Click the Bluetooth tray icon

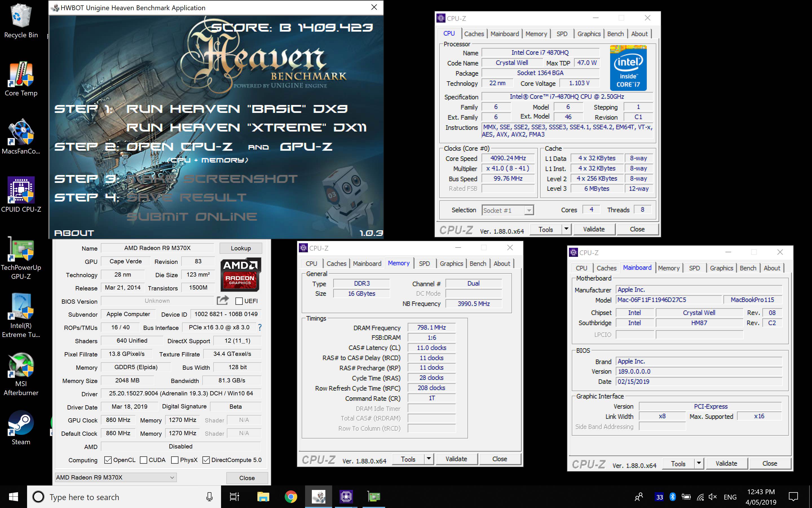672,497
